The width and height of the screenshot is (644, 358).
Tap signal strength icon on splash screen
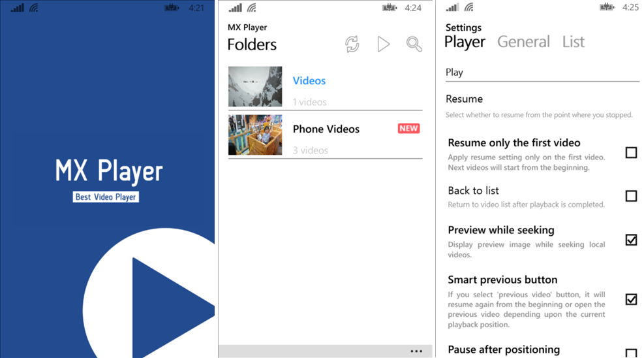pos(17,8)
